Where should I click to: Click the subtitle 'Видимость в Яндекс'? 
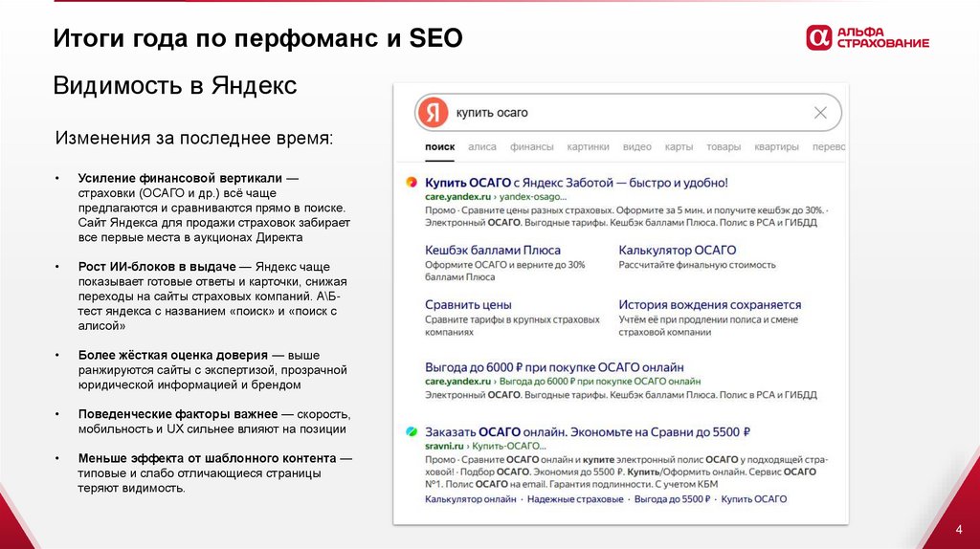[175, 85]
